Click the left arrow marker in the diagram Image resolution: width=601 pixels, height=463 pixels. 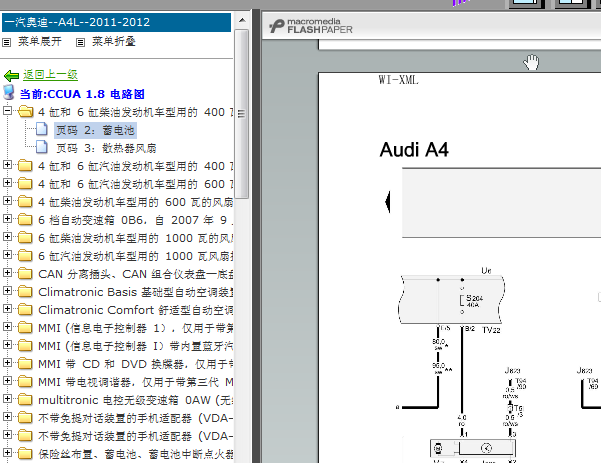point(388,202)
